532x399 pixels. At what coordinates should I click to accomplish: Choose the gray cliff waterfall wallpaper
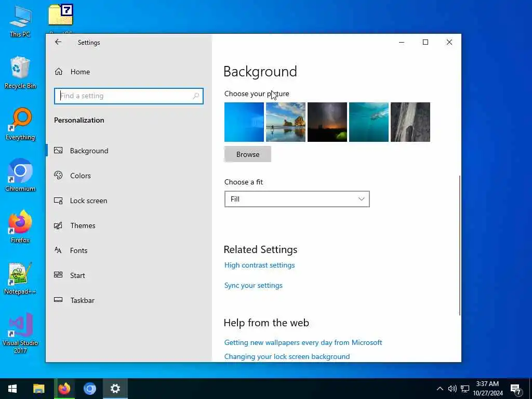click(410, 122)
